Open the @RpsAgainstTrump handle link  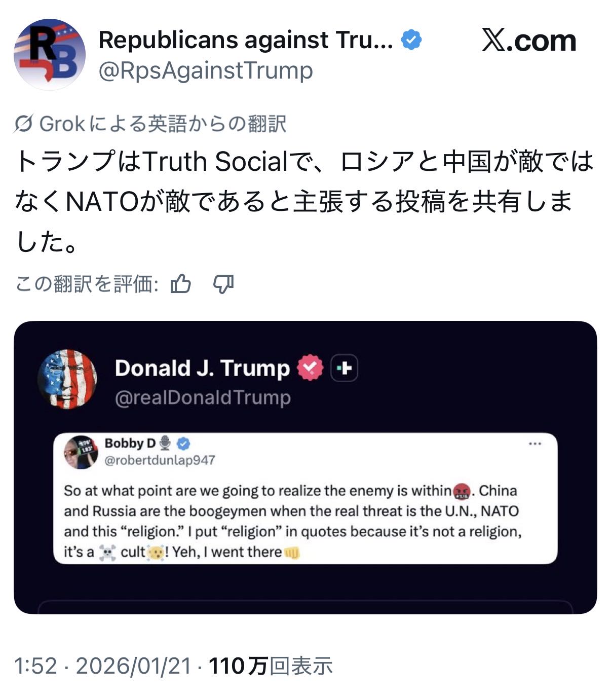(x=205, y=71)
